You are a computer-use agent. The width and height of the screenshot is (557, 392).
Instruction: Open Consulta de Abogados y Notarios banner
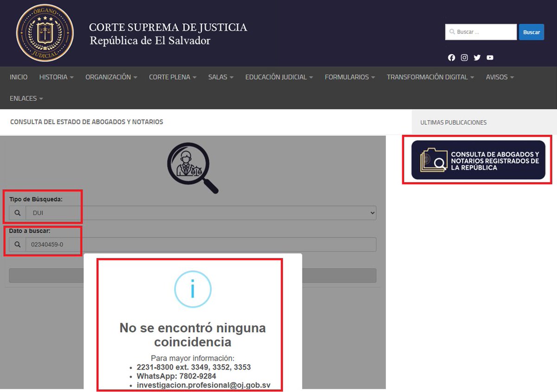[x=478, y=160]
